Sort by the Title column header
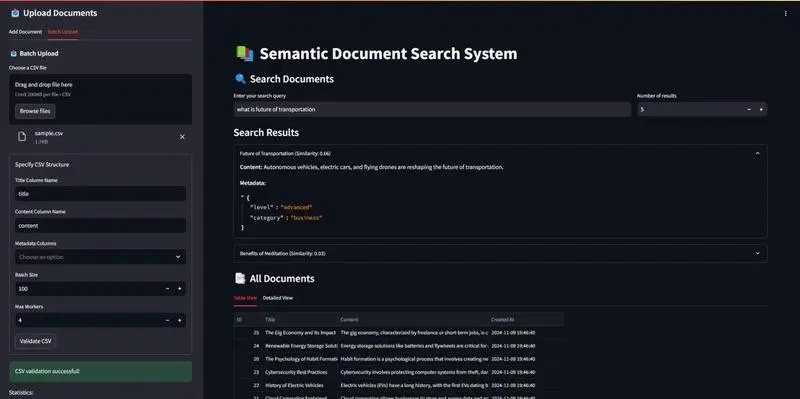800x399 pixels. (300, 319)
